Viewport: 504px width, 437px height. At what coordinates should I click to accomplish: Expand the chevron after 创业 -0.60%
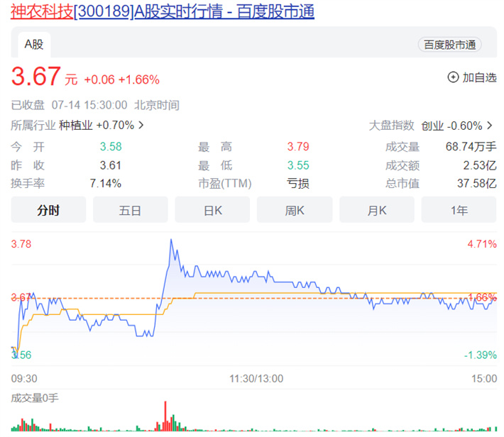pos(489,126)
